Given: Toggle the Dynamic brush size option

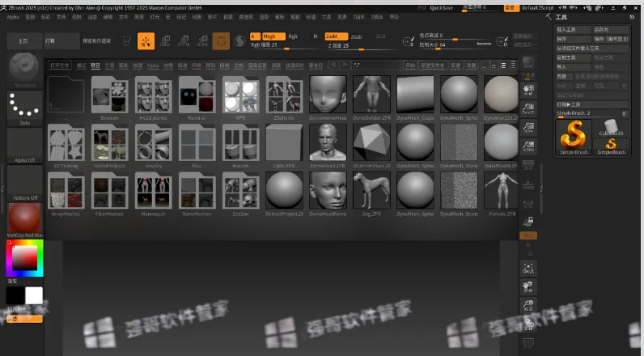Looking at the screenshot, I should pyautogui.click(x=484, y=44).
